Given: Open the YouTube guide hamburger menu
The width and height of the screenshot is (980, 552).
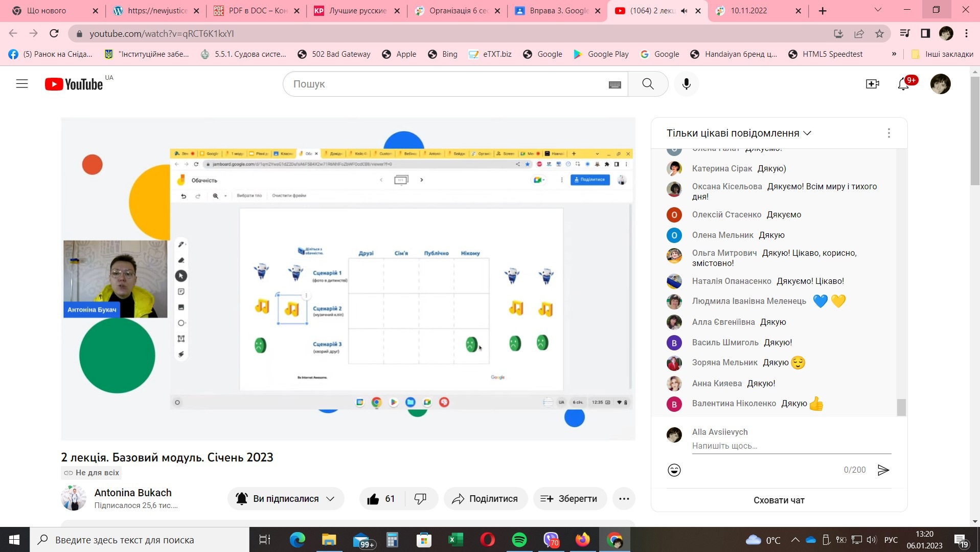Looking at the screenshot, I should [22, 84].
